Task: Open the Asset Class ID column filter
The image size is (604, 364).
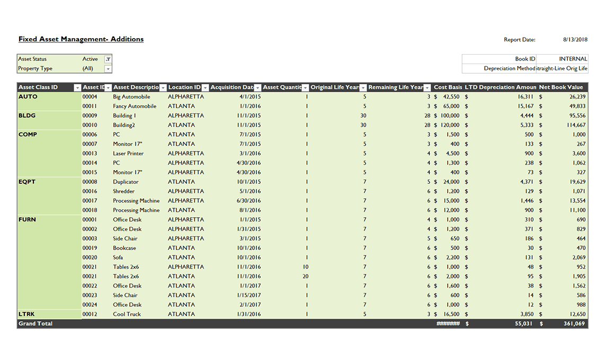Action: pos(77,87)
